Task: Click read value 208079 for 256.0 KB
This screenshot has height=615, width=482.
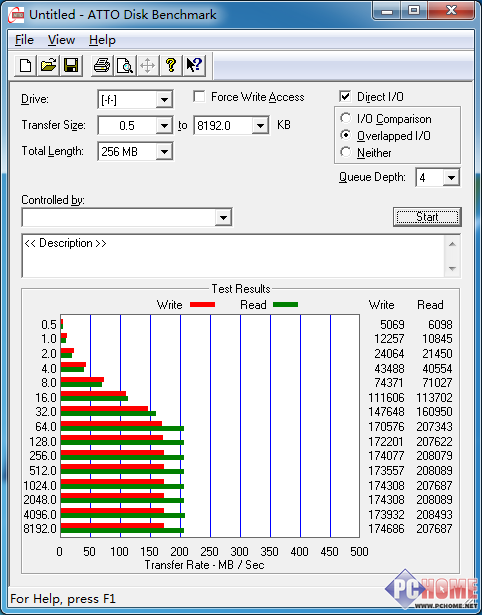Action: tap(435, 455)
